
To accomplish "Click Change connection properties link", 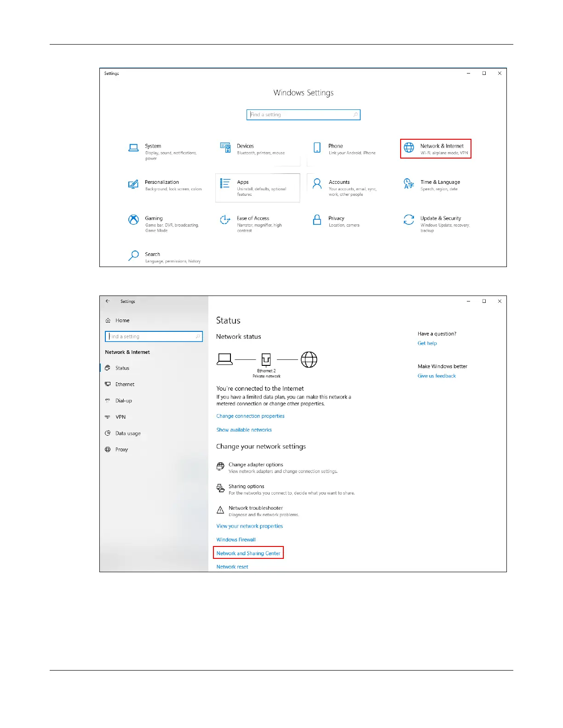I will [x=250, y=416].
